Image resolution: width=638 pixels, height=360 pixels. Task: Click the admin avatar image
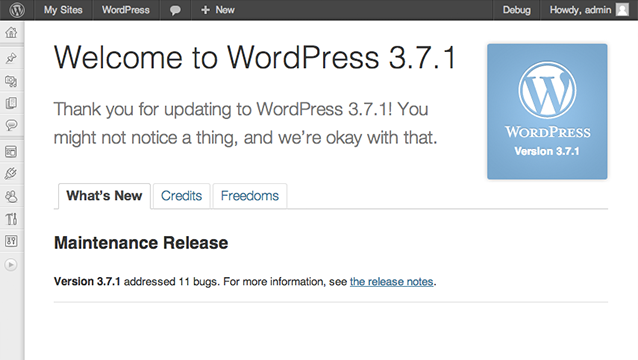(x=622, y=9)
